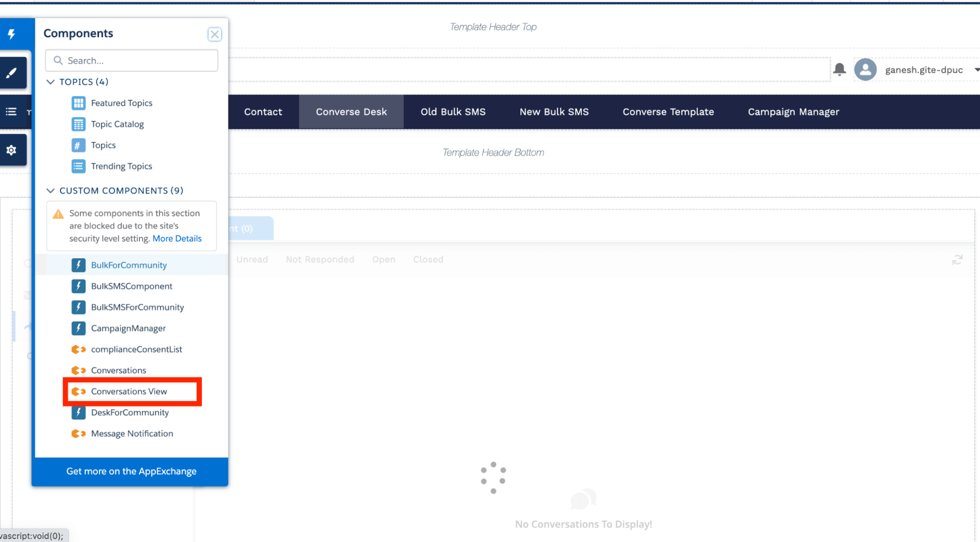Select the page structure list icon in sidebar
The height and width of the screenshot is (542, 980).
point(11,111)
